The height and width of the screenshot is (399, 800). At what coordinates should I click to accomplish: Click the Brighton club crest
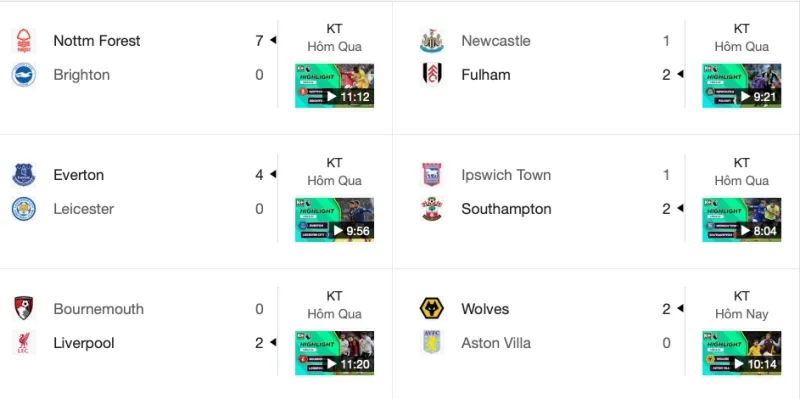point(23,75)
